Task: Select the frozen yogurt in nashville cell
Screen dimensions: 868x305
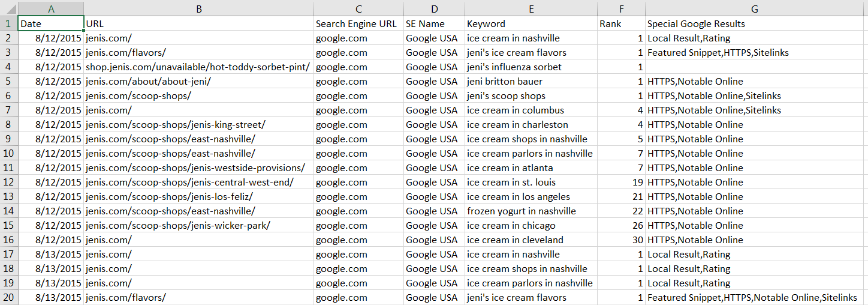Action: pos(531,211)
